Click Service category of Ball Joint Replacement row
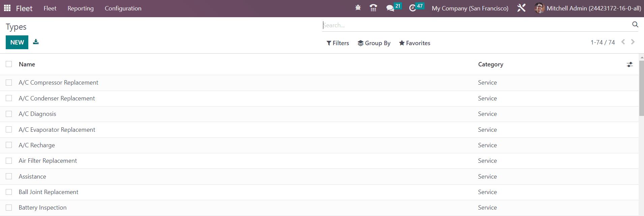The height and width of the screenshot is (216, 644). (x=487, y=192)
